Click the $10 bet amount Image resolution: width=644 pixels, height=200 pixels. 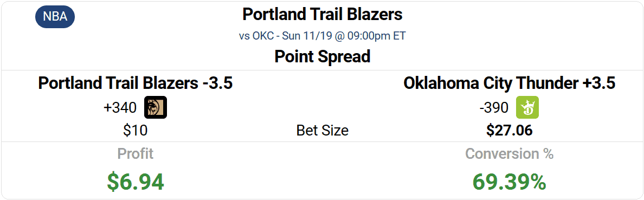tap(135, 131)
